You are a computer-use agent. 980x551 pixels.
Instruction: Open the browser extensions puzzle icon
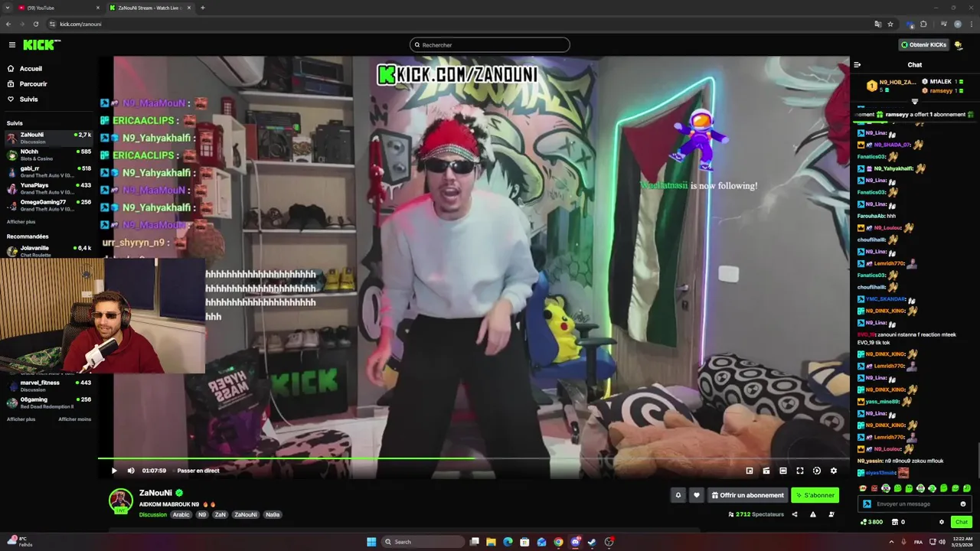click(x=923, y=24)
